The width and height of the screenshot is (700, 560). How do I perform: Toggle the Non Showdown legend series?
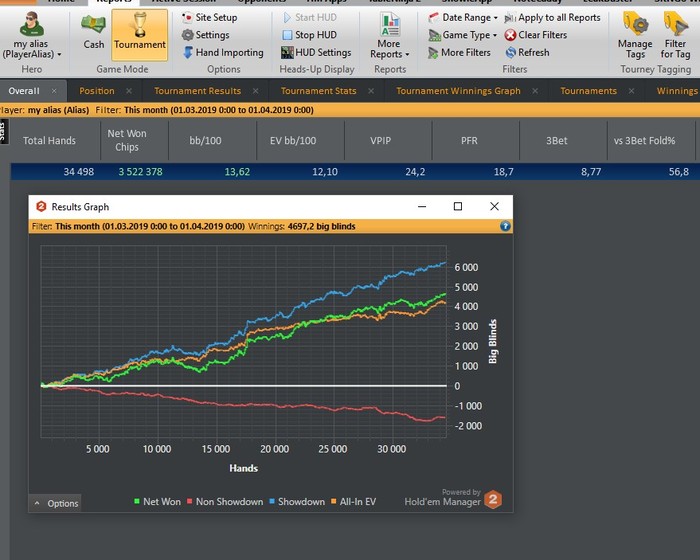[225, 501]
